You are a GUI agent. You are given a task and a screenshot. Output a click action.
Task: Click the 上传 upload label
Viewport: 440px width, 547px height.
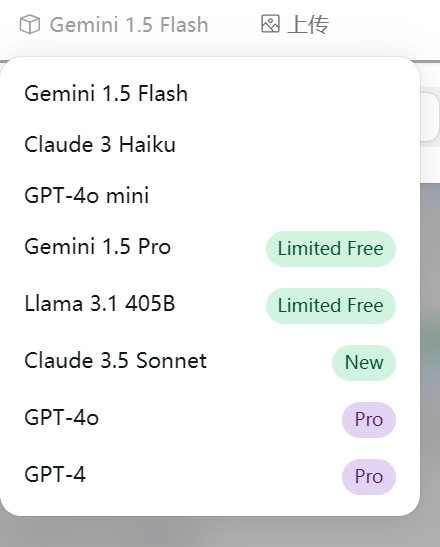pyautogui.click(x=308, y=24)
